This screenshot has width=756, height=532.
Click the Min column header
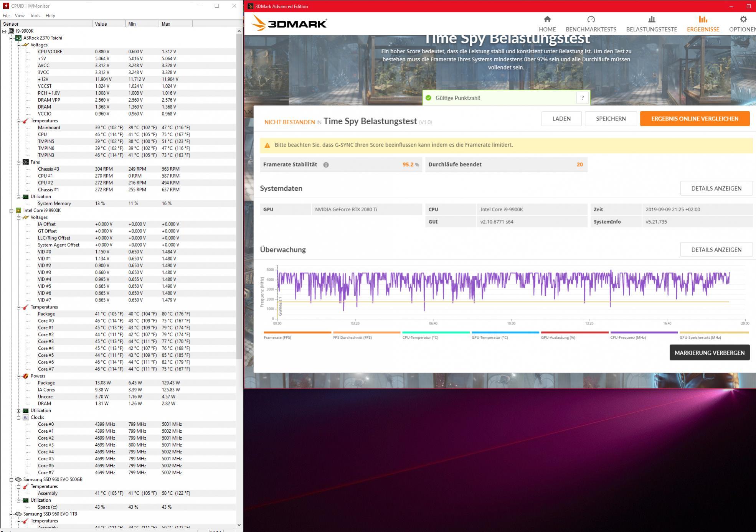coord(142,24)
